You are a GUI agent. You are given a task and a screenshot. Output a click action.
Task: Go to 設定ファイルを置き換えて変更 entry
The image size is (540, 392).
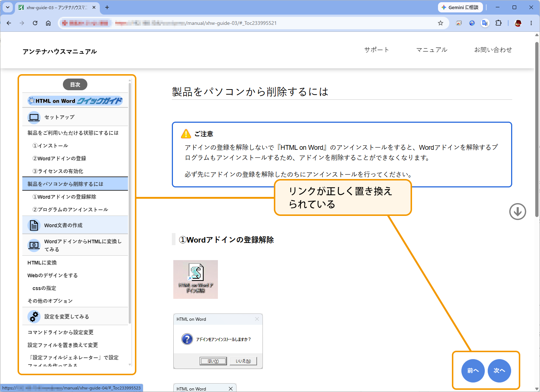click(x=63, y=345)
